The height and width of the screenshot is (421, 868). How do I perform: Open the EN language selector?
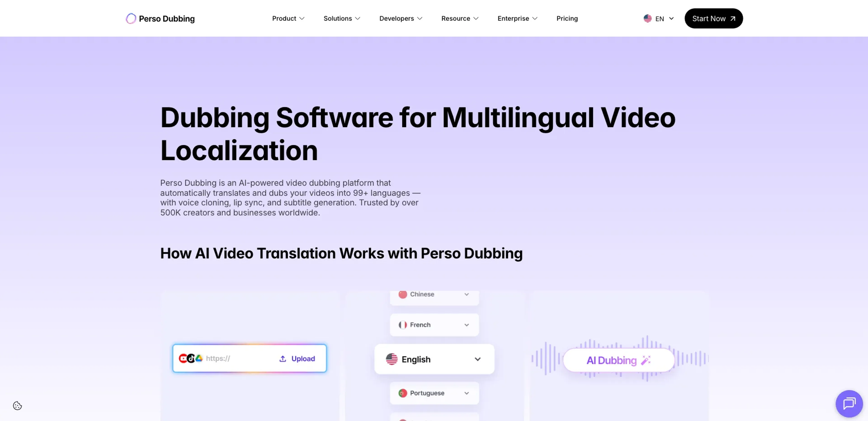658,19
